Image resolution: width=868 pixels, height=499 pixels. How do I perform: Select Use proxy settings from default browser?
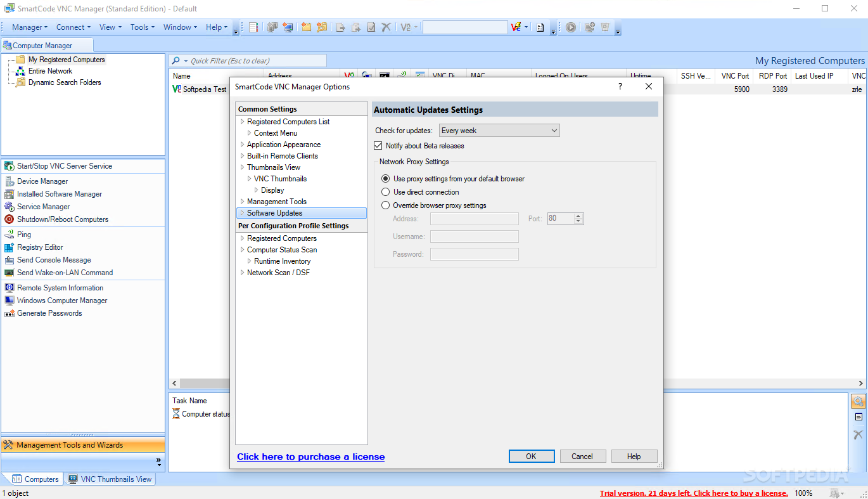coord(386,179)
